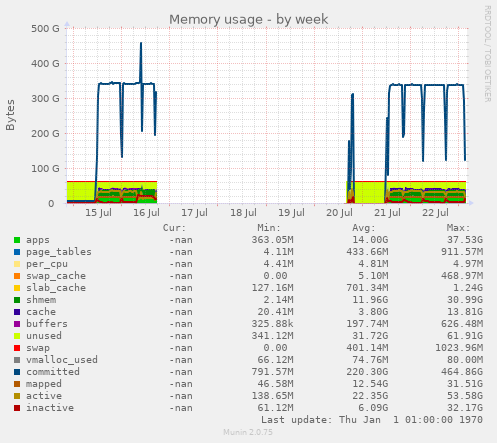Click the 'committed' legend label
Viewport: 497px width, 443px height.
click(53, 372)
